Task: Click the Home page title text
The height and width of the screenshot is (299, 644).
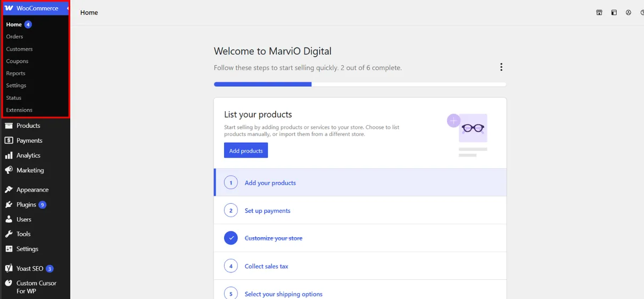Action: coord(89,12)
